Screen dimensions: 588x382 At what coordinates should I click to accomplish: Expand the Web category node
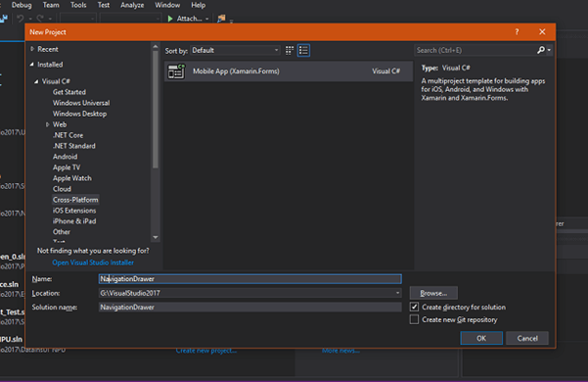click(x=47, y=124)
